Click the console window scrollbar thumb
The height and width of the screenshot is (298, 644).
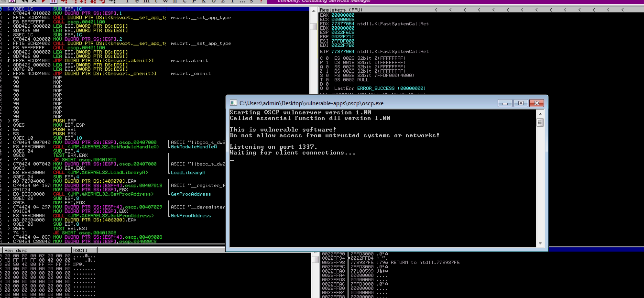pos(540,122)
